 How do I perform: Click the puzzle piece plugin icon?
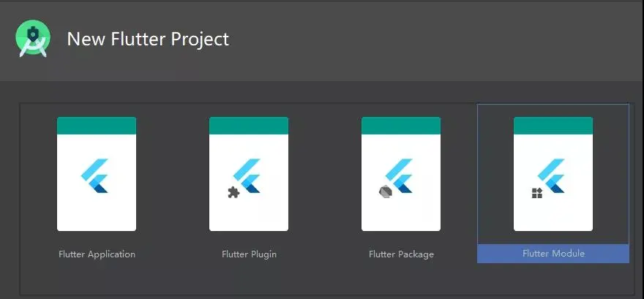tap(233, 192)
